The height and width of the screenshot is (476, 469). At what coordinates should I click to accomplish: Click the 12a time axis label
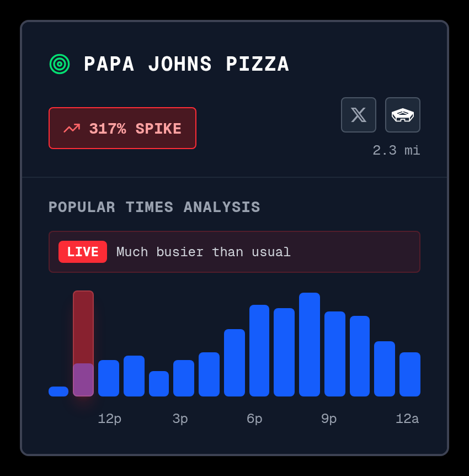click(x=407, y=419)
